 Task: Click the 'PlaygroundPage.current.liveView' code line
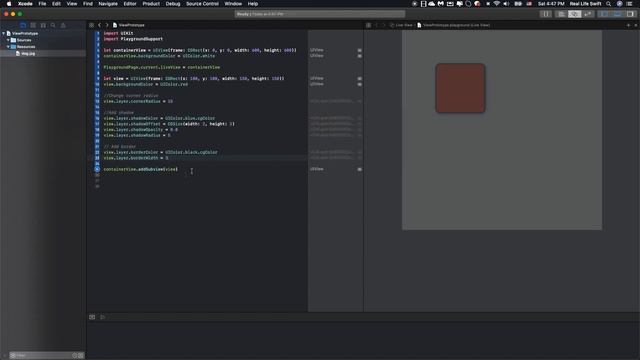pos(162,67)
